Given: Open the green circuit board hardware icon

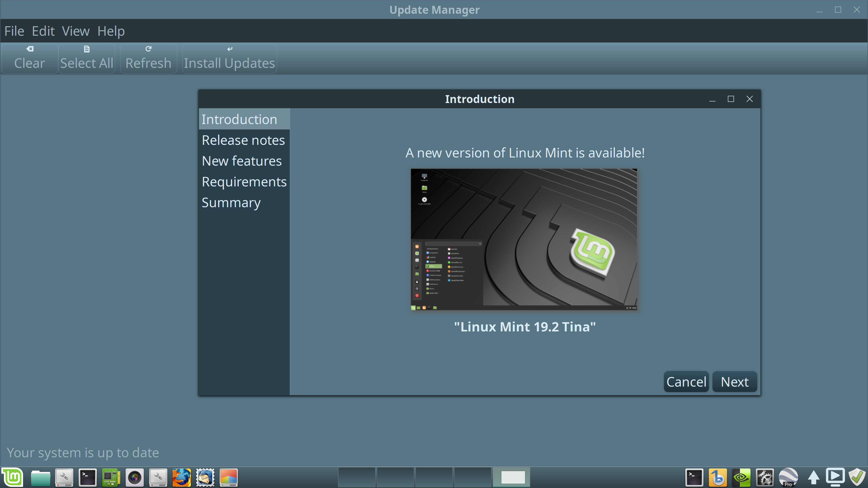Looking at the screenshot, I should point(111,477).
